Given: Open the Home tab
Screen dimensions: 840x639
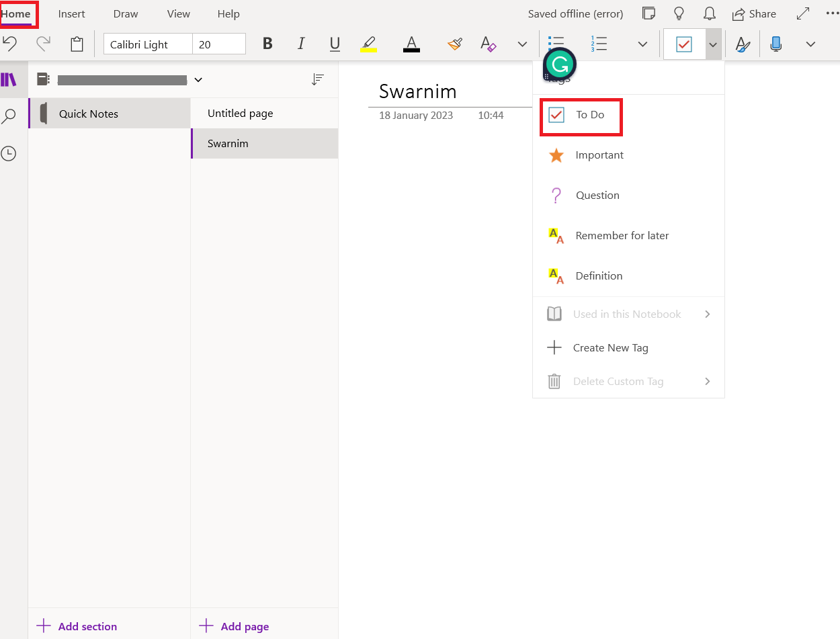Looking at the screenshot, I should click(x=16, y=13).
